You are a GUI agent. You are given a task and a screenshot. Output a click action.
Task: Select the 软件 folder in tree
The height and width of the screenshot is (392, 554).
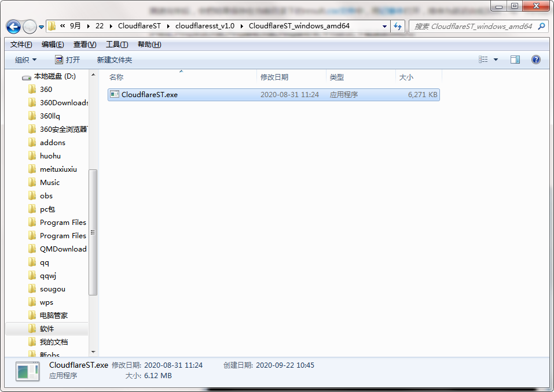tap(47, 329)
